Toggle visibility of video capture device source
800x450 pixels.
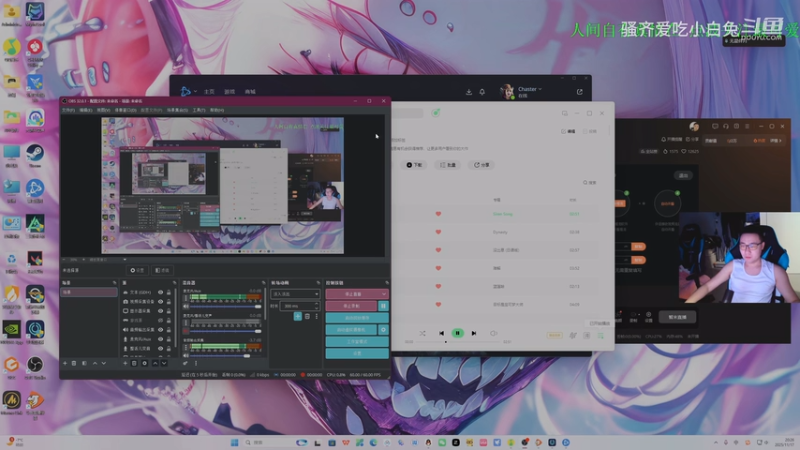click(x=160, y=302)
